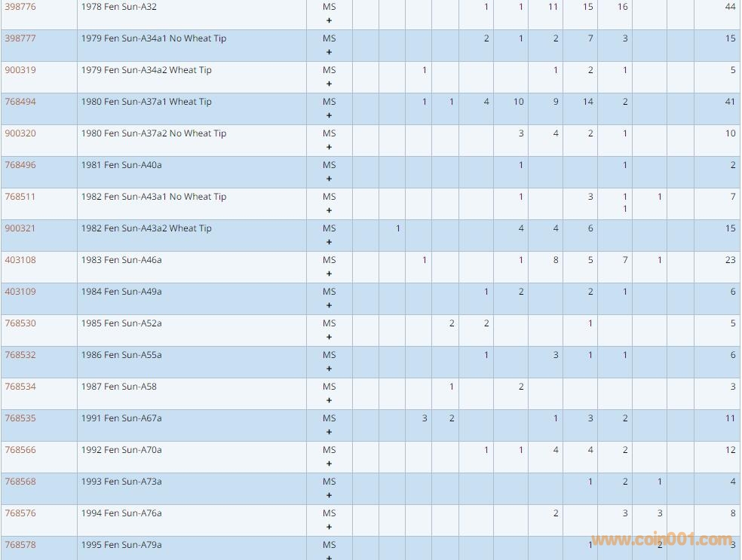Open coin ID 768494 link
Image resolution: width=742 pixels, height=560 pixels.
coord(20,102)
